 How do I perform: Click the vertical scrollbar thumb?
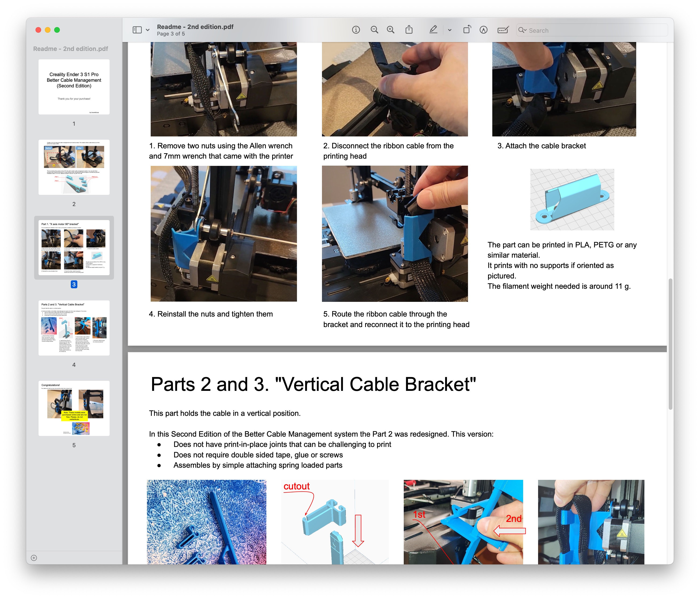pyautogui.click(x=671, y=344)
